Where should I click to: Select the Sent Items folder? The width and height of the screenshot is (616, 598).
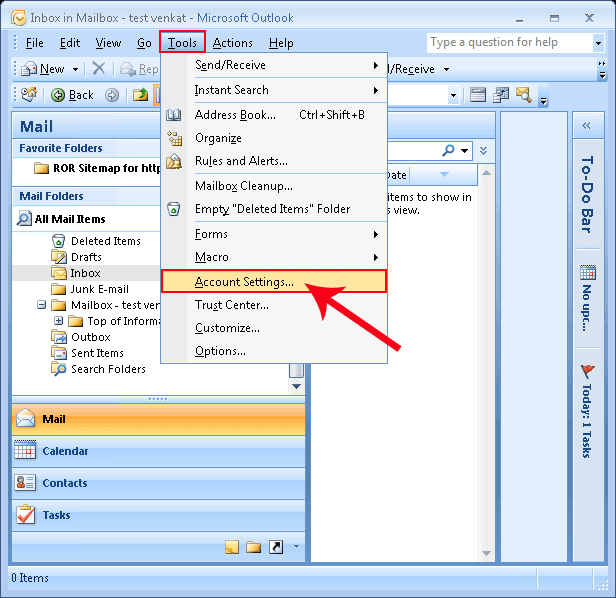(x=88, y=353)
